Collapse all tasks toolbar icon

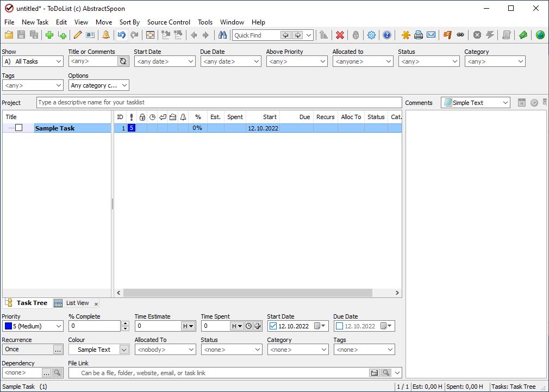(178, 35)
